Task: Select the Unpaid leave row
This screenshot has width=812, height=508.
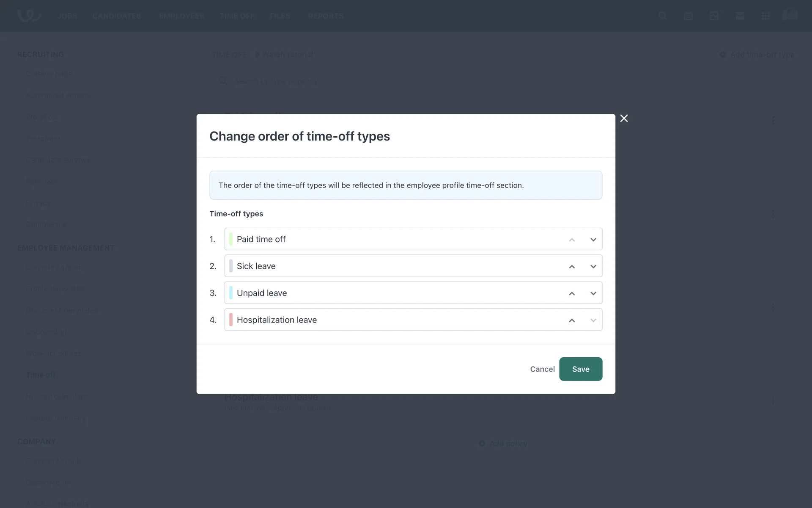Action: (381, 293)
